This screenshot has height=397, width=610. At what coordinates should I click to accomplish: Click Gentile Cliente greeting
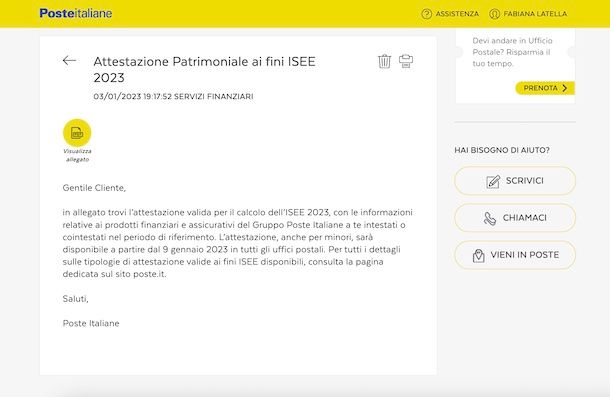click(94, 188)
